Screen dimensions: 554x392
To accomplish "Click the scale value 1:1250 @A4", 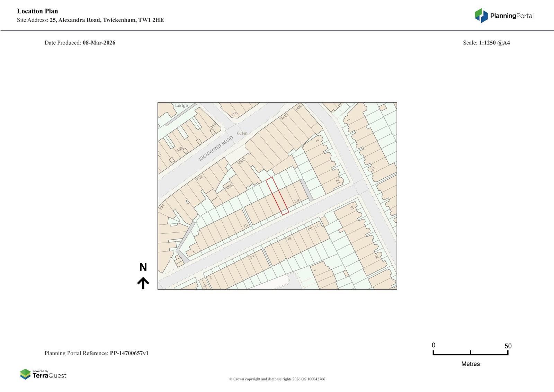I will [494, 43].
